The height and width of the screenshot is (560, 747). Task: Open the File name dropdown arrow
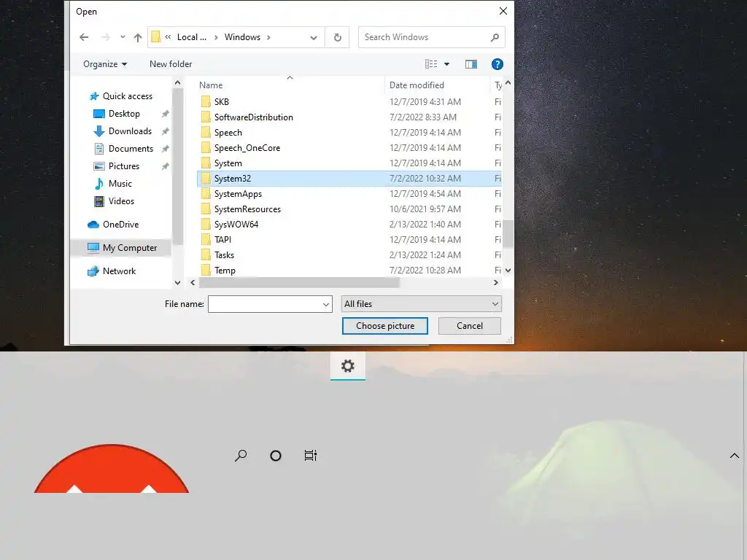point(326,304)
